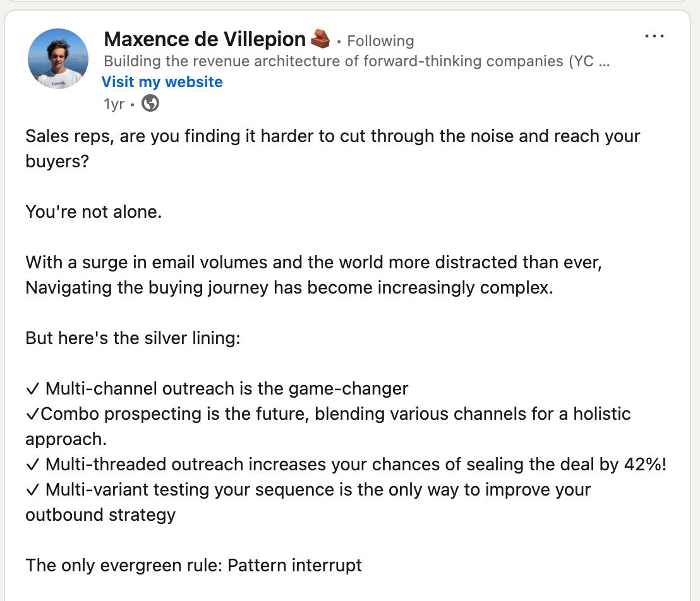Click the 1yr post timestamp

114,104
